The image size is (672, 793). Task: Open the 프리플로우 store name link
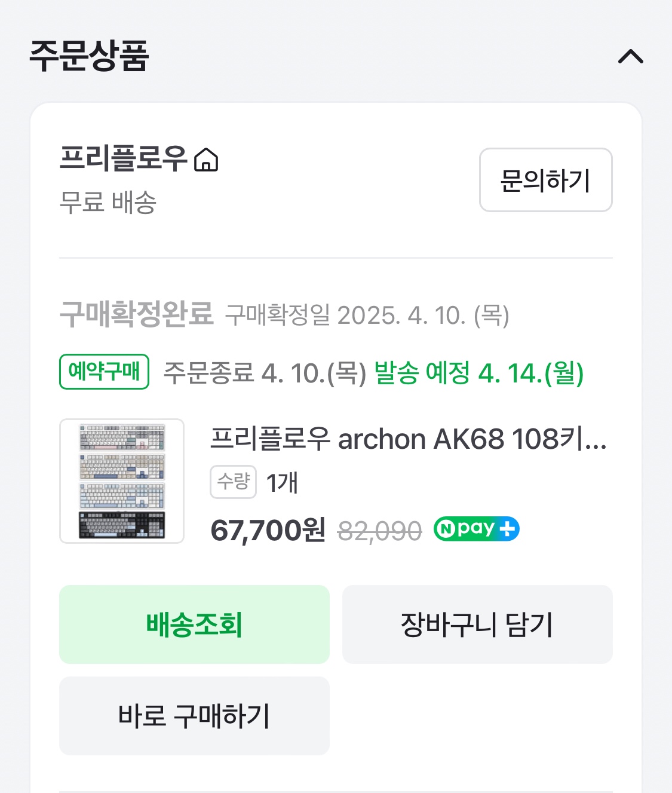(x=123, y=159)
